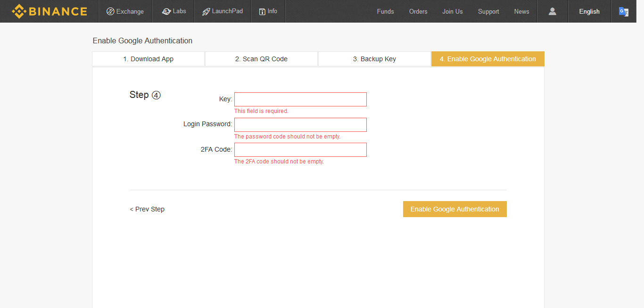This screenshot has width=644, height=308.
Task: Click 'The password code should not be empty.' message
Action: coord(287,137)
